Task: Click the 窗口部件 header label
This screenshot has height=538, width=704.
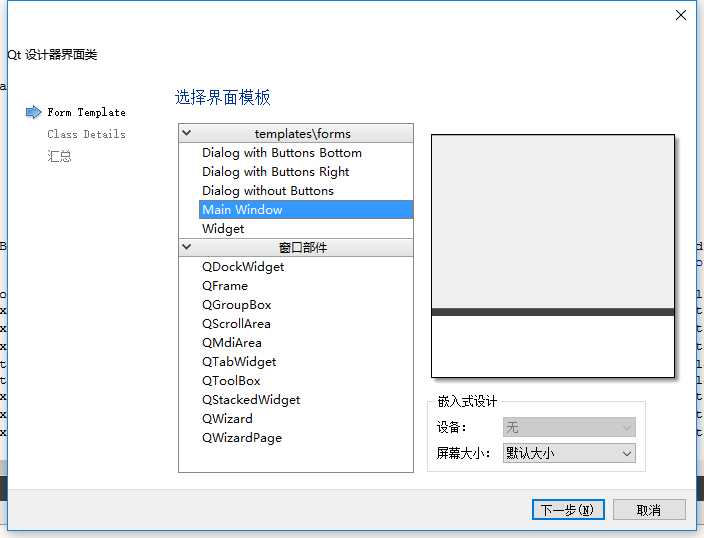Action: pos(303,247)
